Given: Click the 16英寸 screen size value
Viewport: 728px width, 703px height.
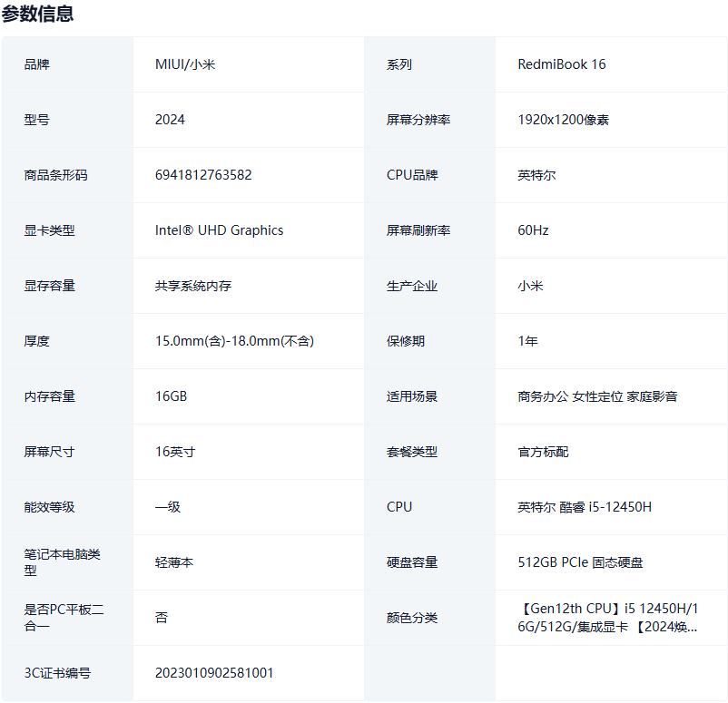Looking at the screenshot, I should pos(174,452).
